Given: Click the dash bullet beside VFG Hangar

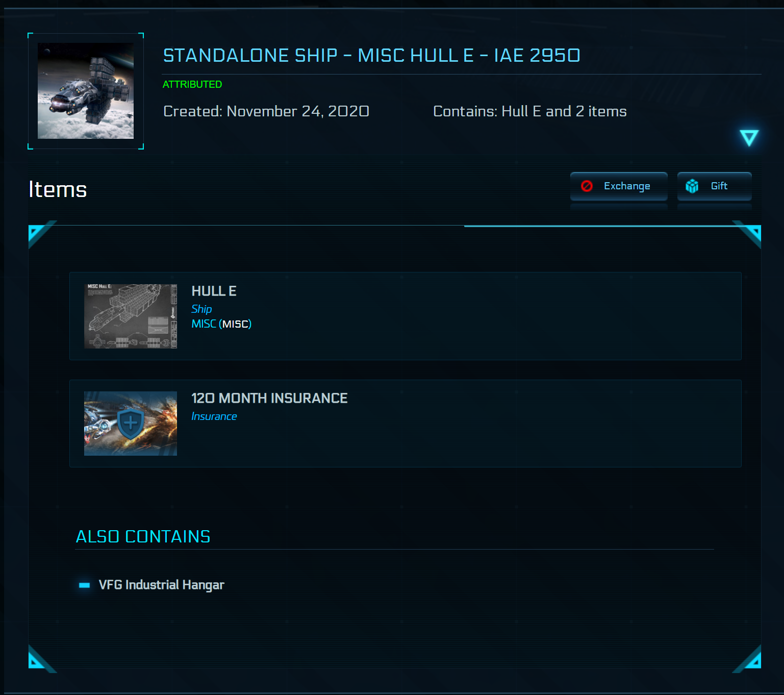Looking at the screenshot, I should tap(85, 585).
